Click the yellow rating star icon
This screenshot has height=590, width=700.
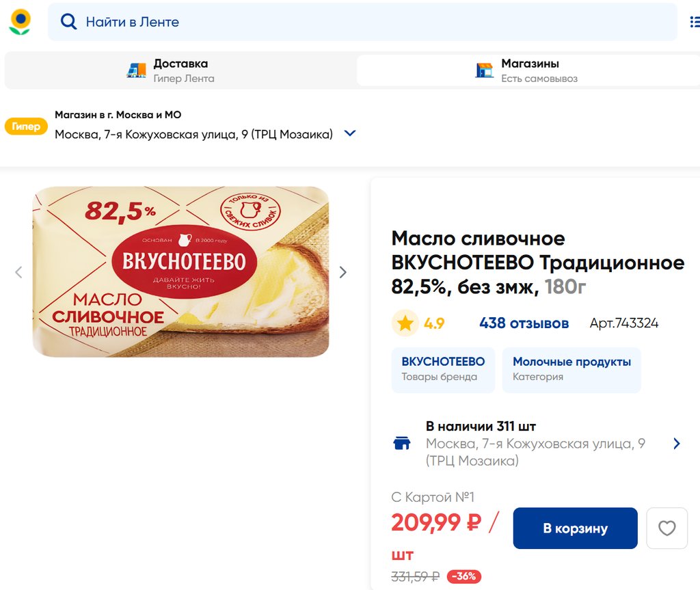(x=405, y=323)
